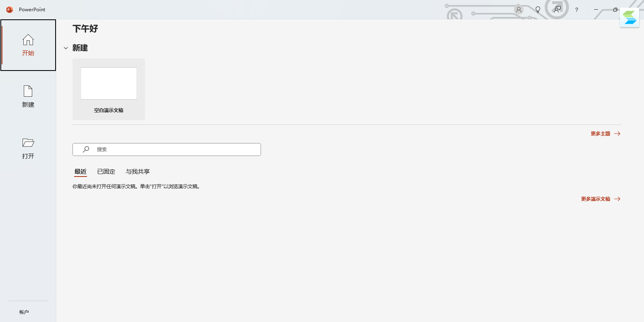The width and height of the screenshot is (644, 322).
Task: Click the Open (打开) folder icon
Action: click(x=28, y=143)
